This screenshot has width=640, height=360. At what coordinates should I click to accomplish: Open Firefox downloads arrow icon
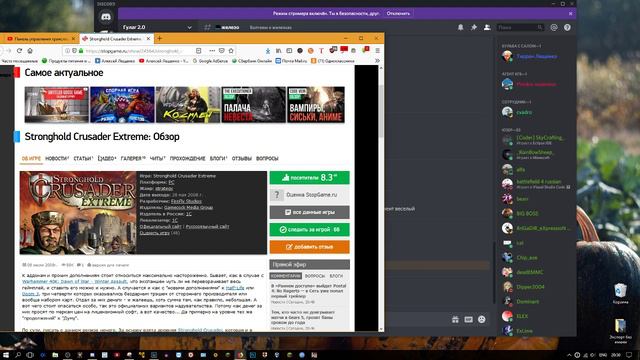pos(268,51)
